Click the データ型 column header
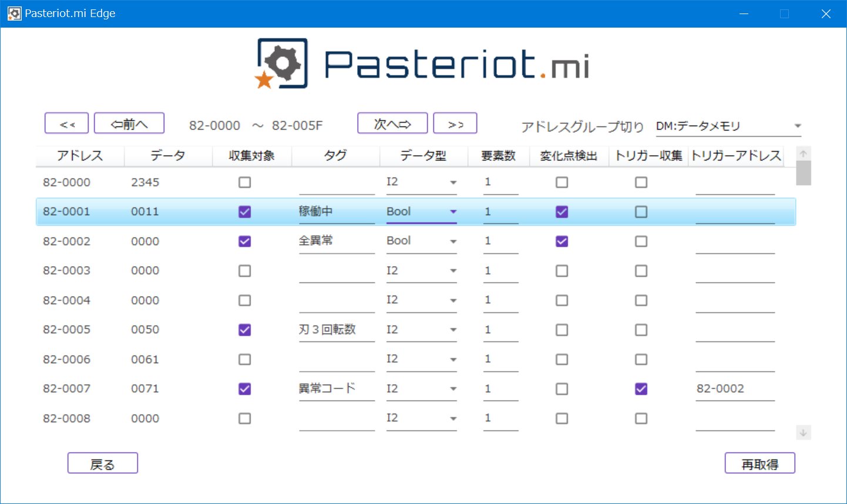Image resolution: width=847 pixels, height=504 pixels. pos(423,156)
